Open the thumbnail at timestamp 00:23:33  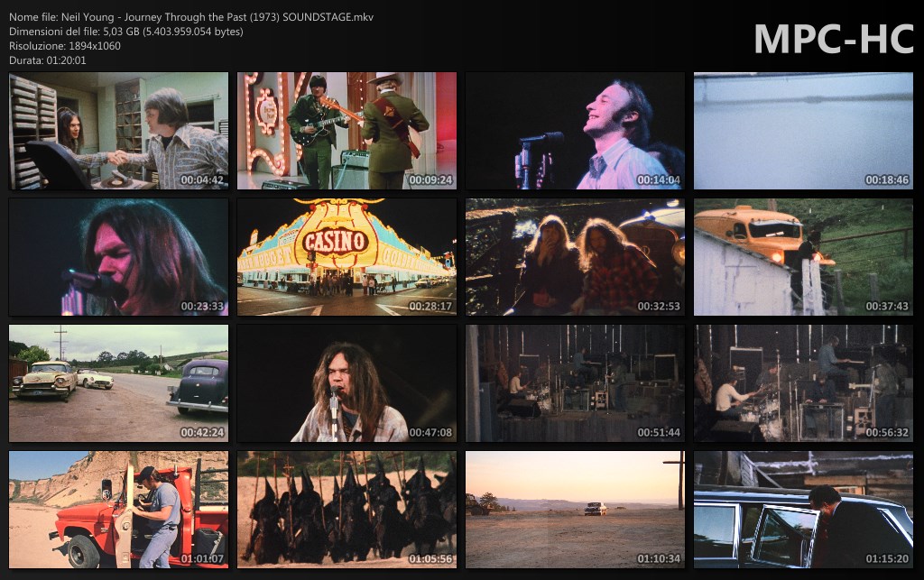pyautogui.click(x=118, y=257)
